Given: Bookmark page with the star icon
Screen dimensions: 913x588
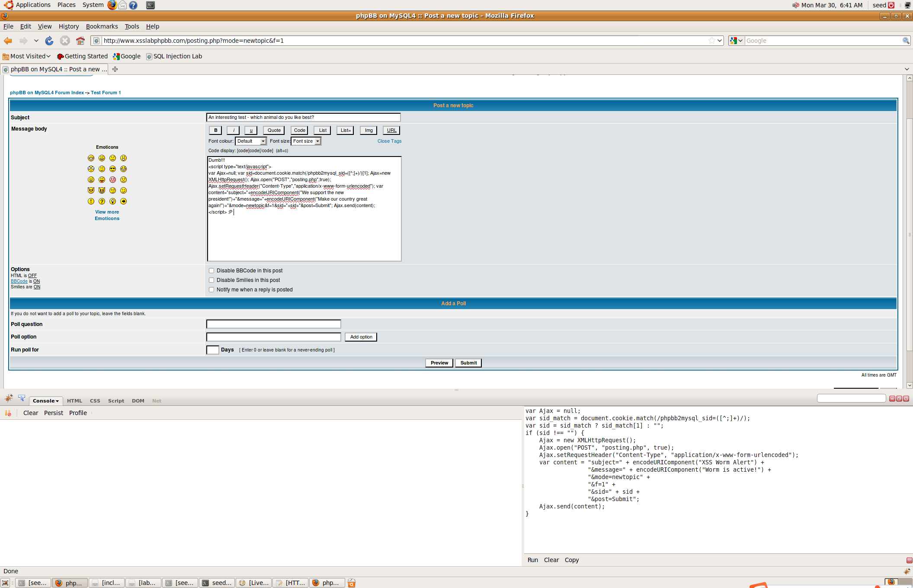Looking at the screenshot, I should click(x=711, y=41).
